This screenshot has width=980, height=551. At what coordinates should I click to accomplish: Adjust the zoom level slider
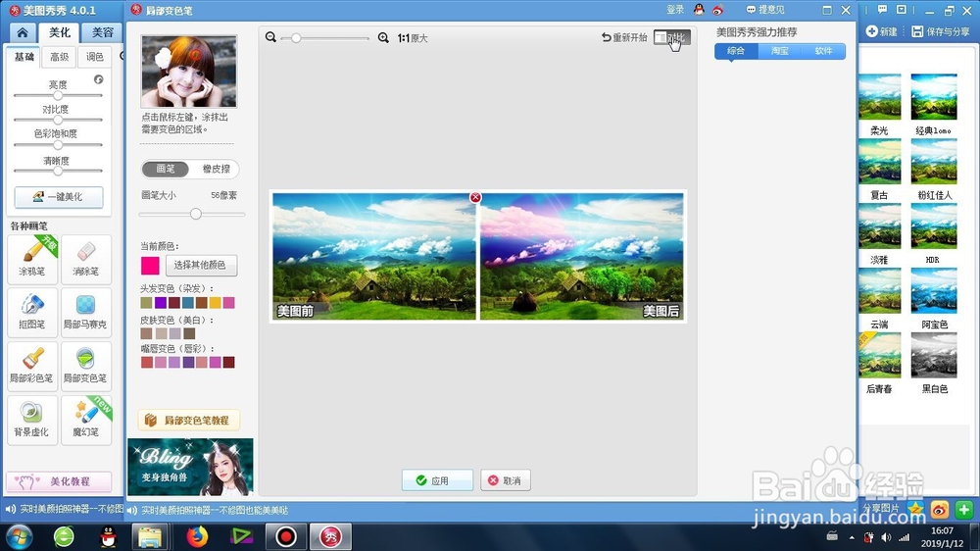tap(325, 38)
